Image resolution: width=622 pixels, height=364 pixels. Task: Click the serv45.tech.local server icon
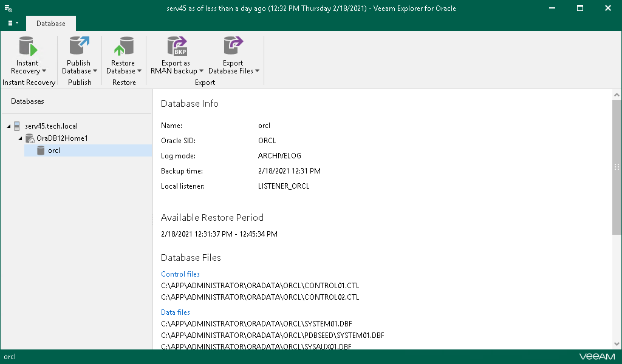coord(16,126)
